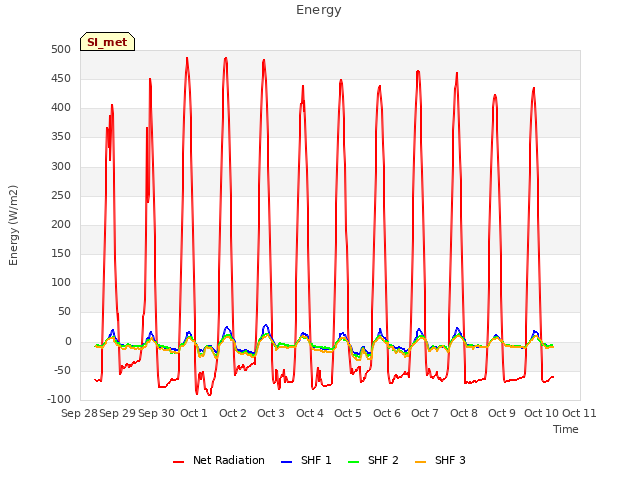Click the 300 y-axis tick label

(x=61, y=167)
